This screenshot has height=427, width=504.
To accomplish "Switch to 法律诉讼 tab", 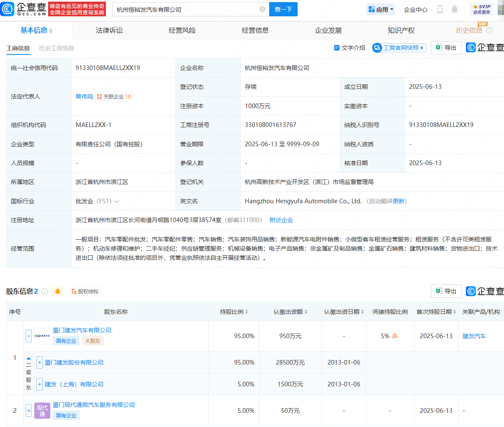I will [109, 31].
